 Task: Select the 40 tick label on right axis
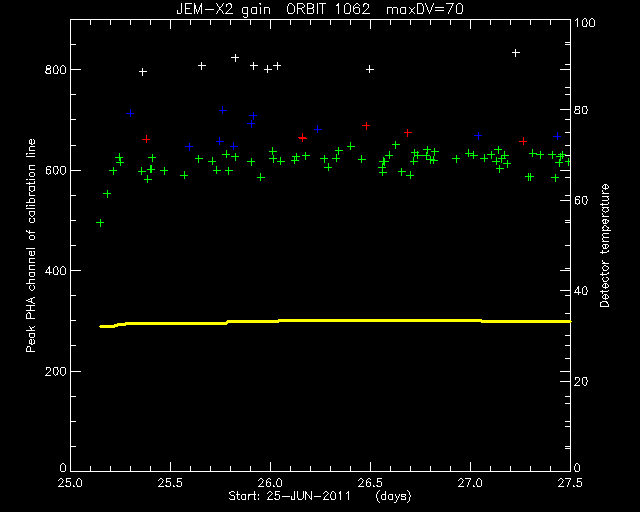[581, 291]
